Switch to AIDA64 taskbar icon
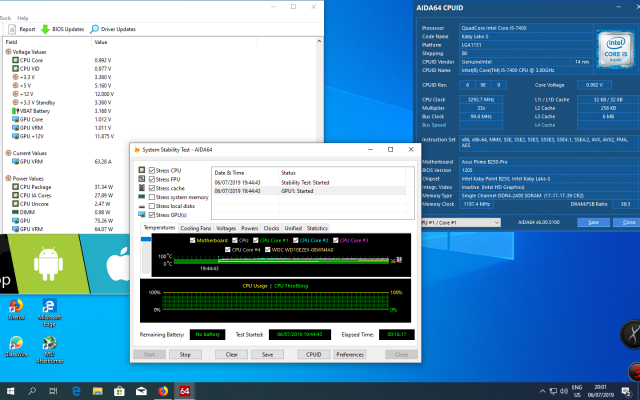 184,391
